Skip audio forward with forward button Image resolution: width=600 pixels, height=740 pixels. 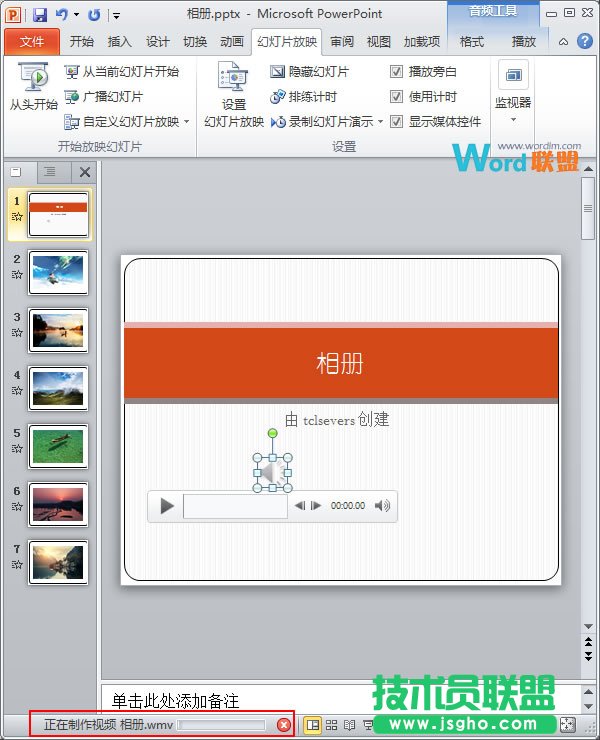pos(316,506)
